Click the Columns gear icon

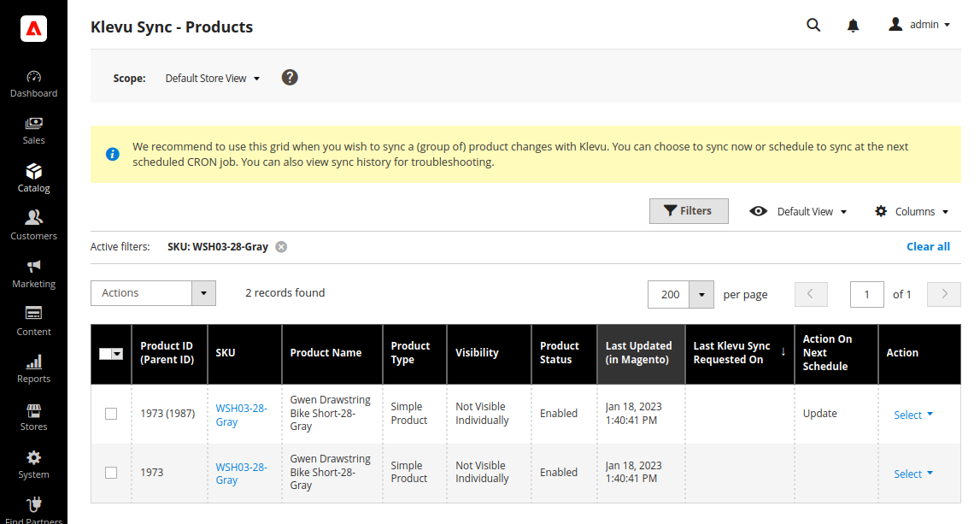[x=881, y=211]
